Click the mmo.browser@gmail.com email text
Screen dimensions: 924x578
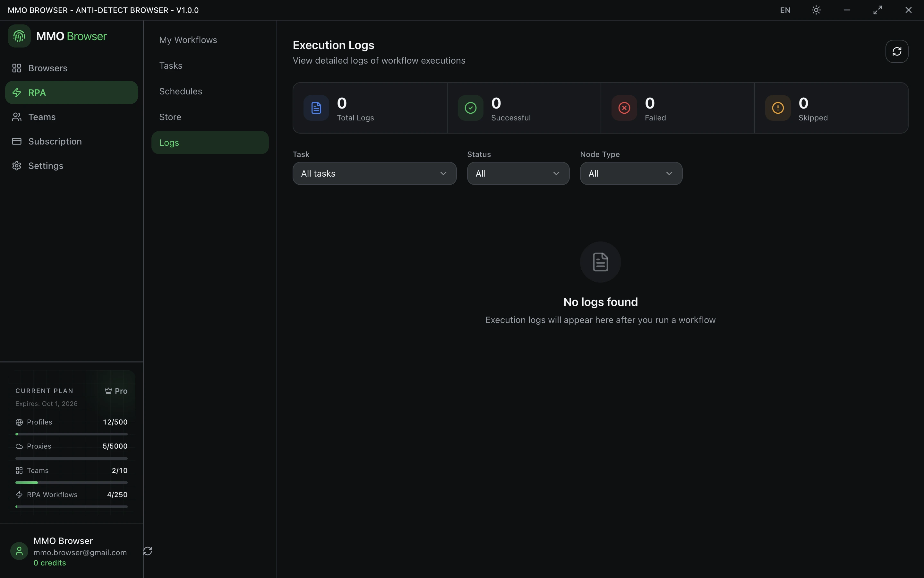pos(80,553)
